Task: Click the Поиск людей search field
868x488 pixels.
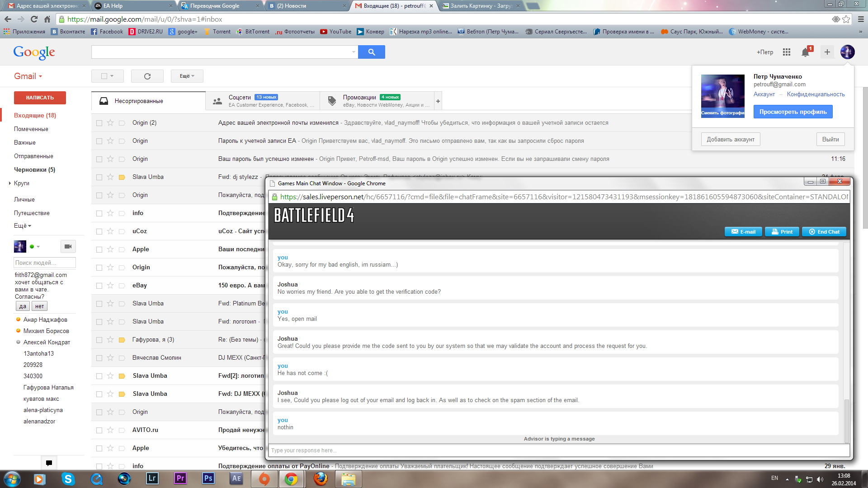Action: [44, 263]
